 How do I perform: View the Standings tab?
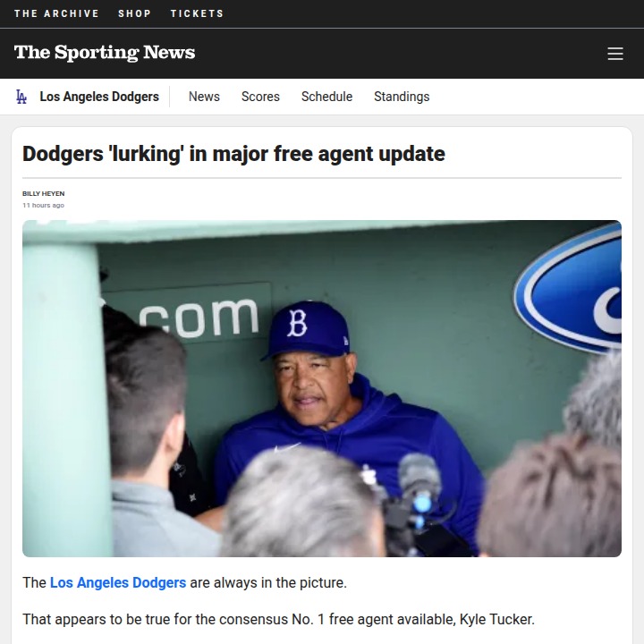coord(402,97)
